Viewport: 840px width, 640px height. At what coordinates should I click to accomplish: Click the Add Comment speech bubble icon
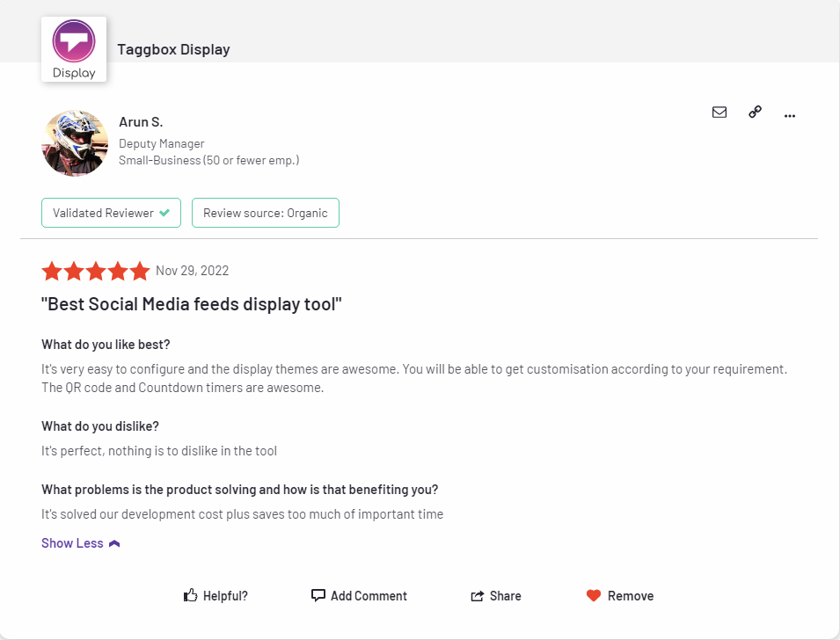318,595
